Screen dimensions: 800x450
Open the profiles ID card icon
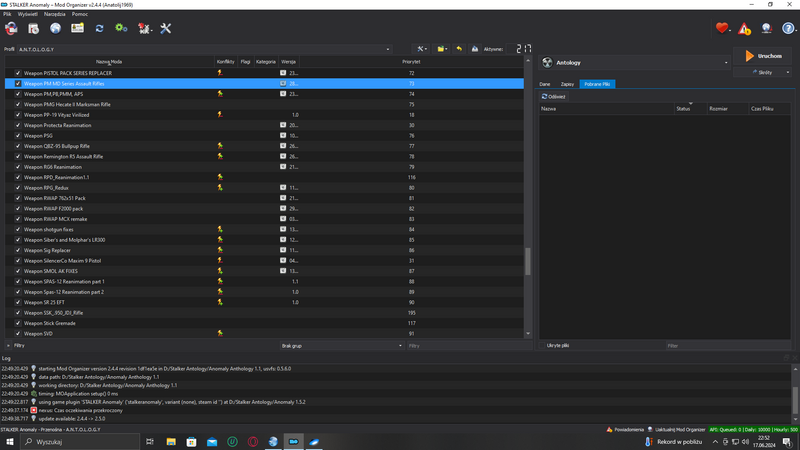pos(77,28)
